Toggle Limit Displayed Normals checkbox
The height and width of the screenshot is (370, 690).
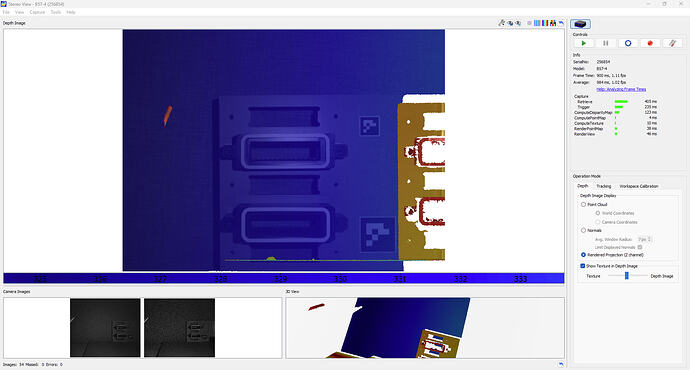(640, 247)
